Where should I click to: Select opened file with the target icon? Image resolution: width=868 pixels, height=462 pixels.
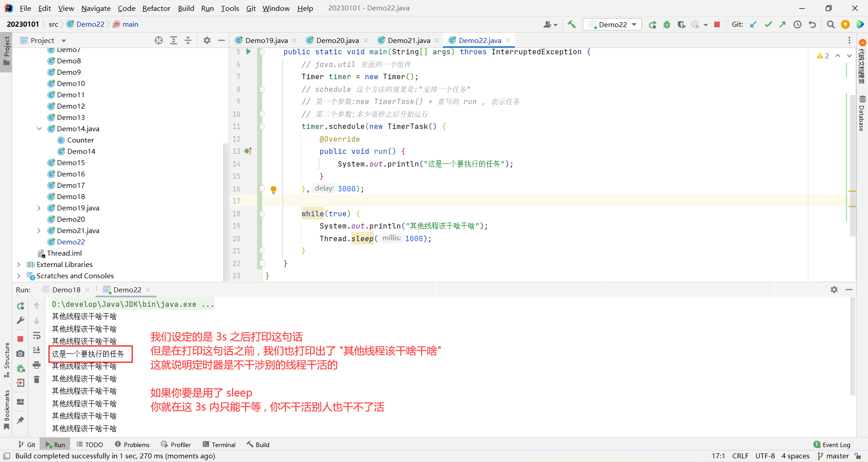click(159, 40)
